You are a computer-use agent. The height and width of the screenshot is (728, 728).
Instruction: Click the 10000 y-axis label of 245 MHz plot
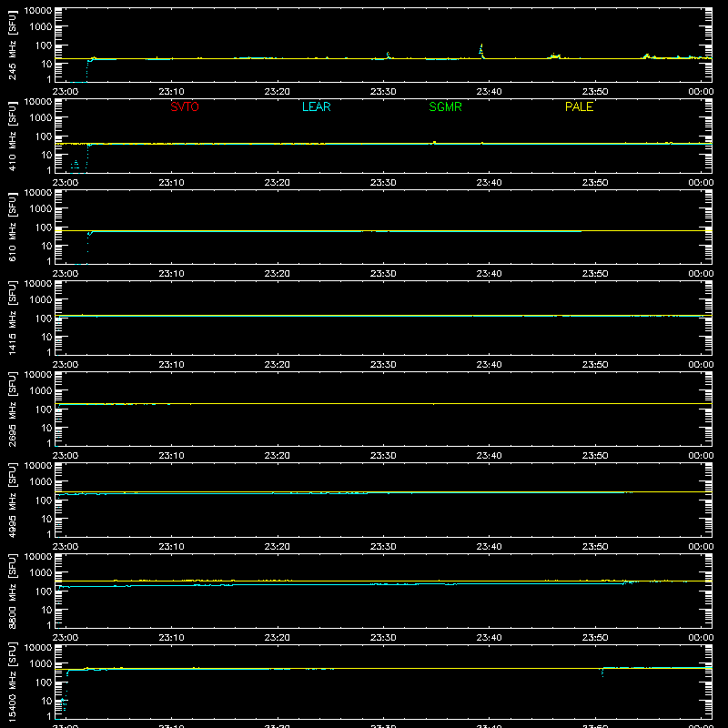38,11
